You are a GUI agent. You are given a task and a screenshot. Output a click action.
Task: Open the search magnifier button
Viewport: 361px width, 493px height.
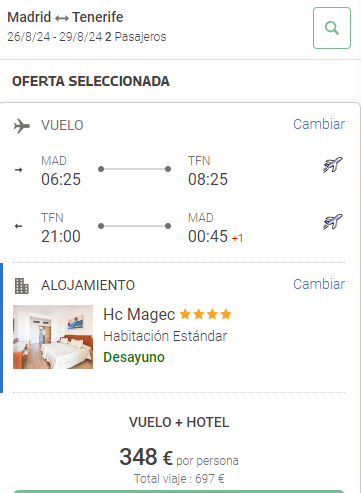click(x=332, y=28)
